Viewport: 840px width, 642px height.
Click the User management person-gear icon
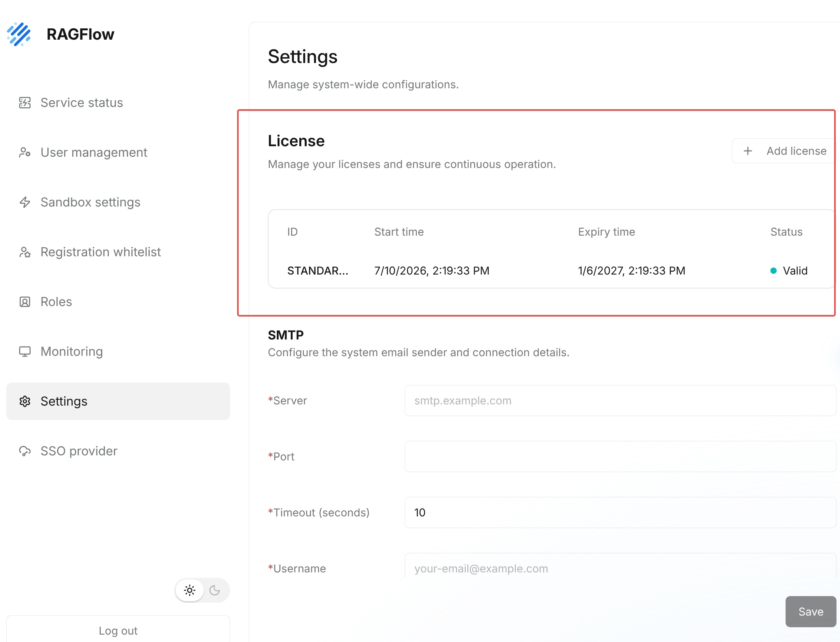25,152
